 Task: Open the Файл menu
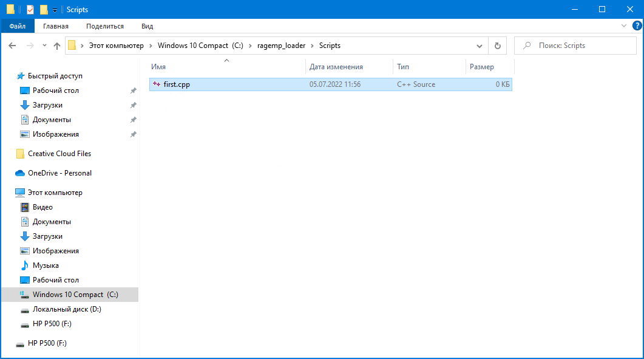17,26
